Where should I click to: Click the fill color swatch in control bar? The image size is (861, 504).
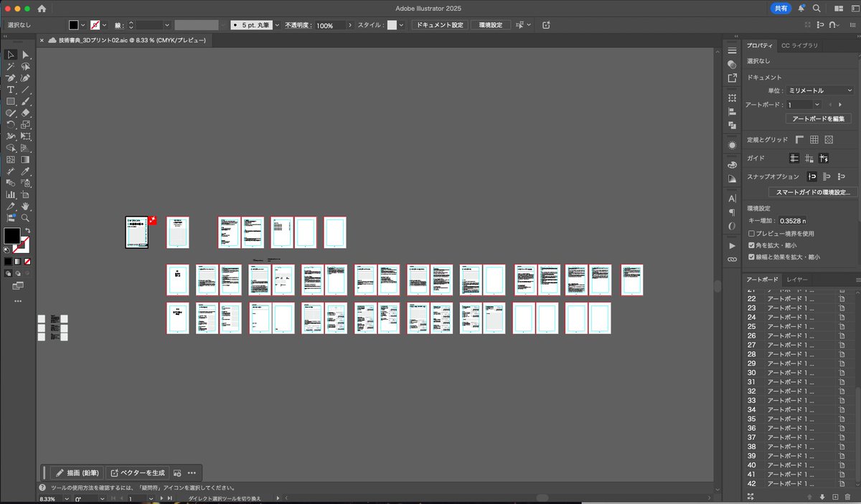click(73, 25)
